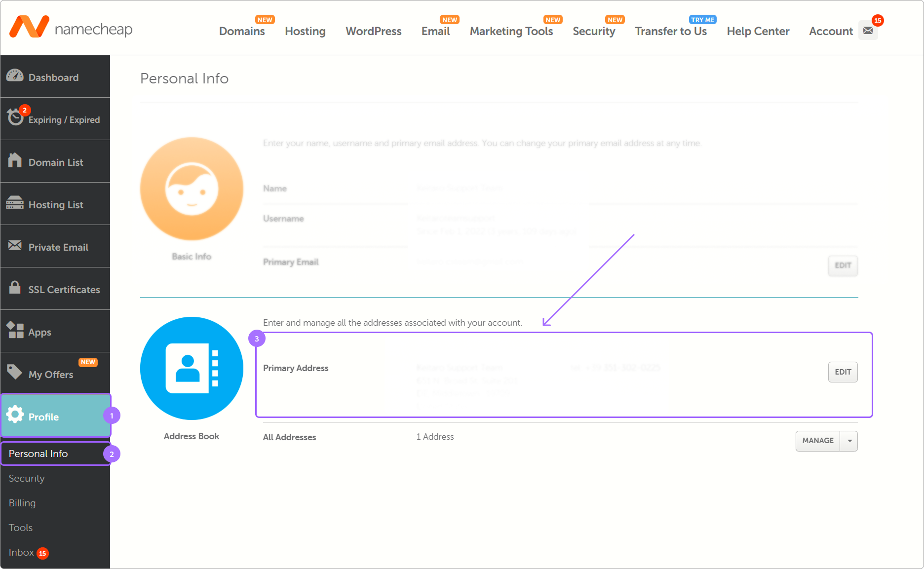Screen dimensions: 924x569
Task: Click the 'Address Book' caption
Action: tap(192, 436)
